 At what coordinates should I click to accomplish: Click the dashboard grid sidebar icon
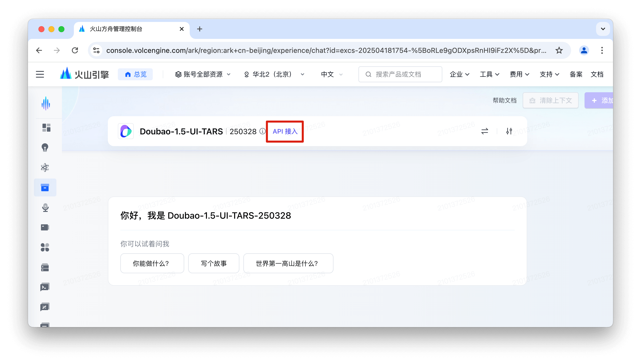pyautogui.click(x=46, y=127)
